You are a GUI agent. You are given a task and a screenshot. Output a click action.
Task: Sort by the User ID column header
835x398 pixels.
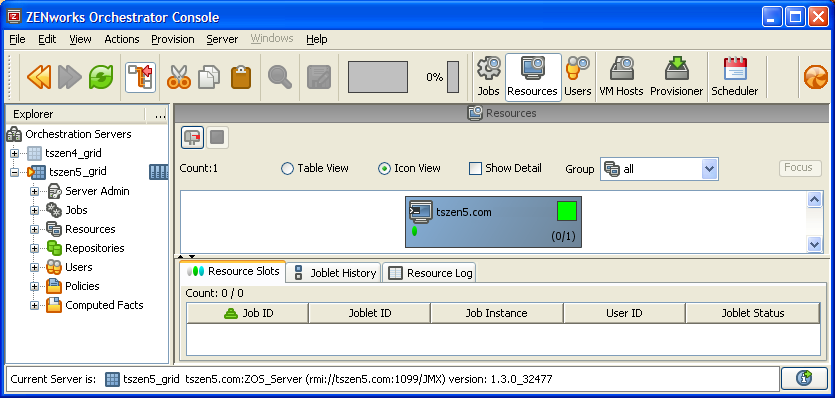click(x=624, y=313)
